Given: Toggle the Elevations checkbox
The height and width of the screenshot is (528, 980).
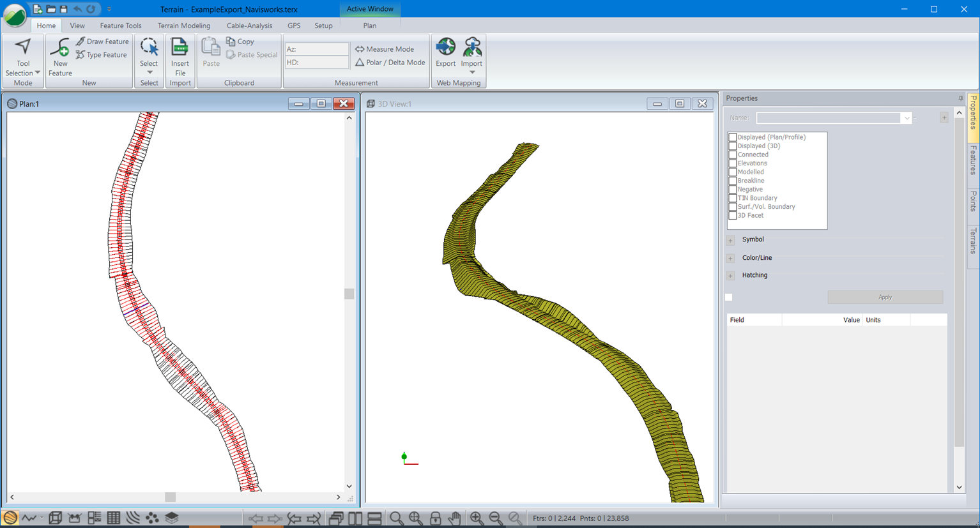Looking at the screenshot, I should pyautogui.click(x=733, y=163).
